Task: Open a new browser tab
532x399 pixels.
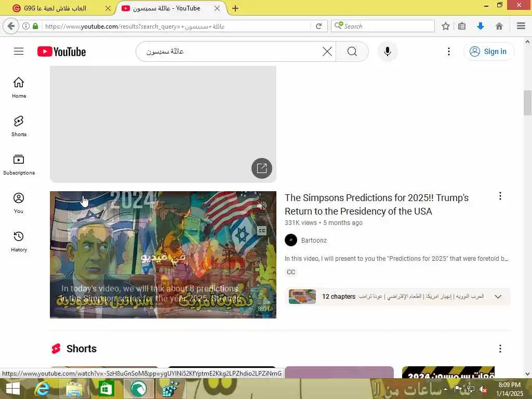Action: pos(235,8)
